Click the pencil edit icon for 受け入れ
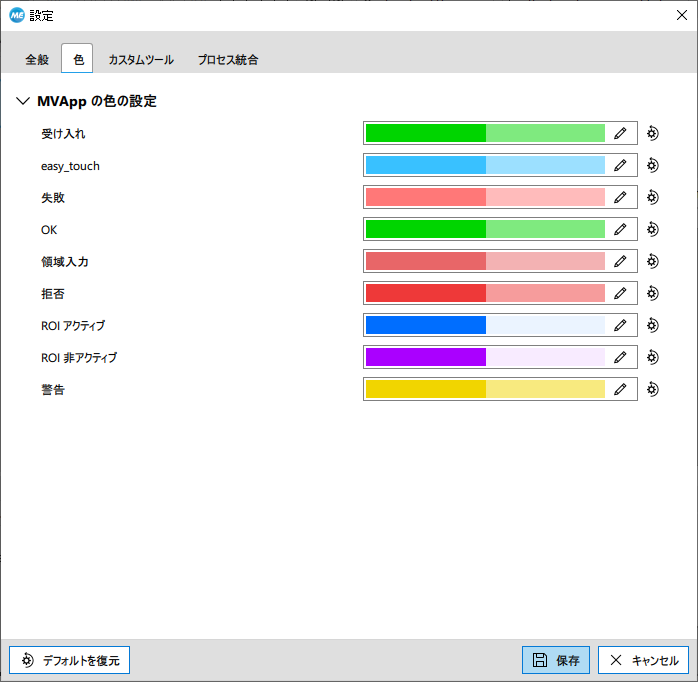Image resolution: width=698 pixels, height=682 pixels. 620,133
